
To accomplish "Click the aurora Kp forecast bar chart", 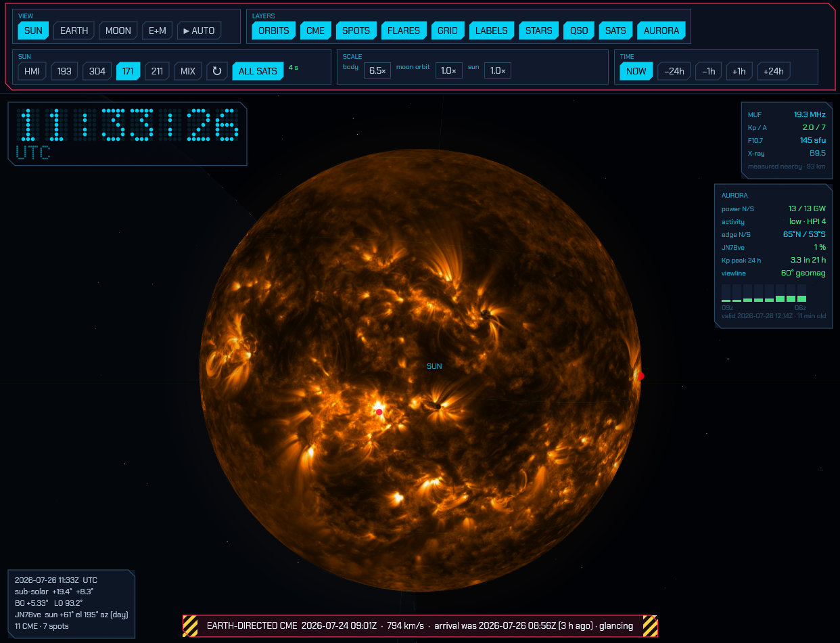I will click(764, 293).
